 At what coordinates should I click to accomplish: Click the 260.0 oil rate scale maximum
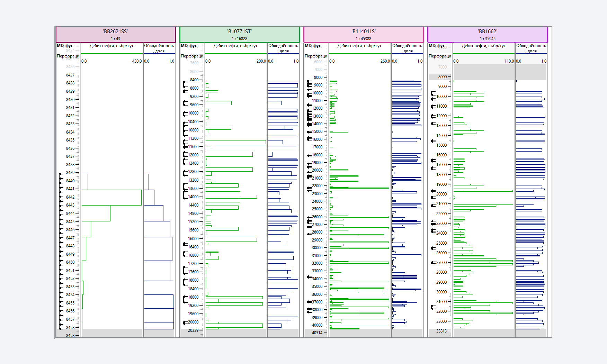point(385,61)
